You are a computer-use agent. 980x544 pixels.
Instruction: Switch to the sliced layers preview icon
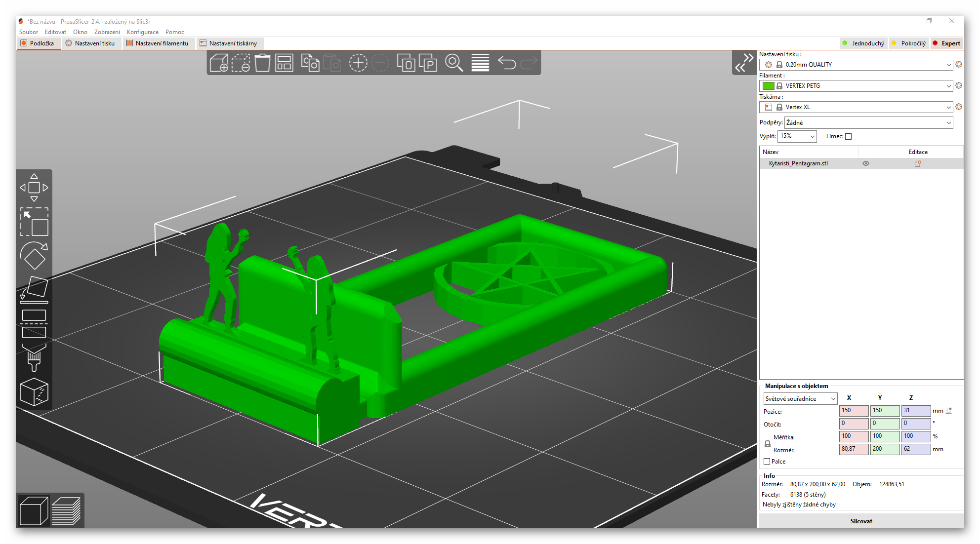click(x=66, y=510)
